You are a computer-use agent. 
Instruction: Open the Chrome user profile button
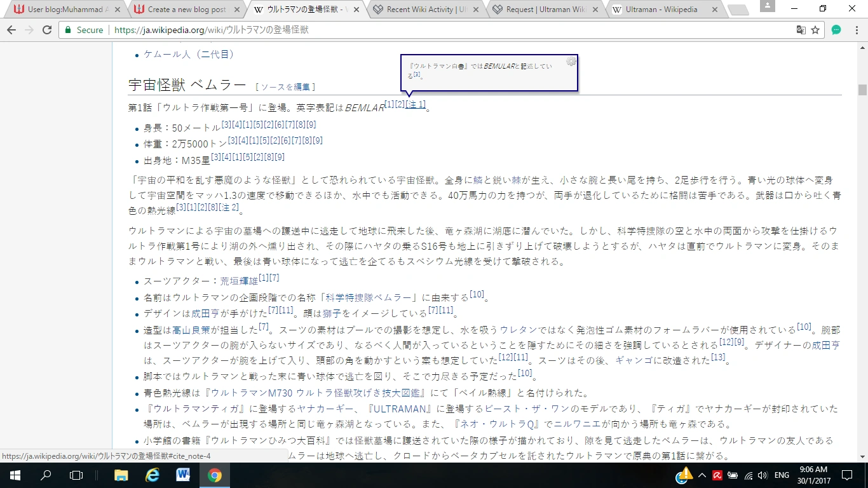click(767, 6)
